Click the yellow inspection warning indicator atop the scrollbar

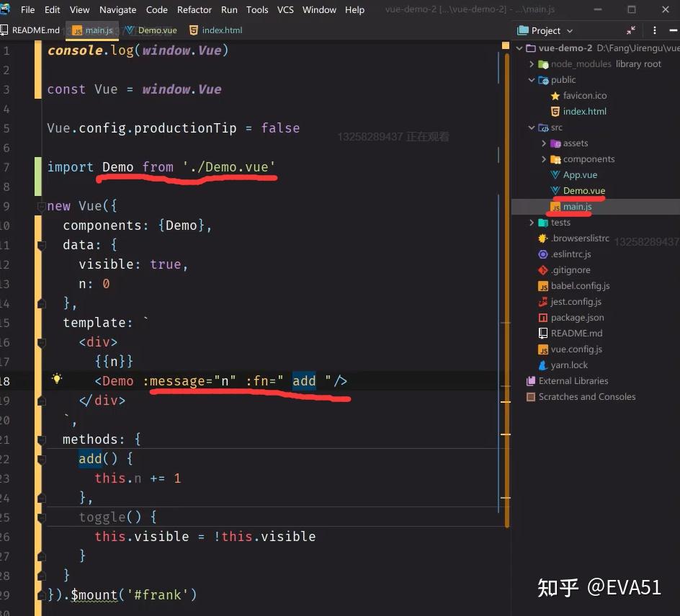(x=505, y=45)
